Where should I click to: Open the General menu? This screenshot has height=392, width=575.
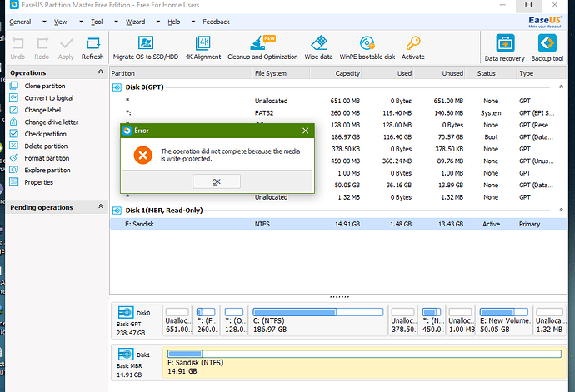(20, 22)
